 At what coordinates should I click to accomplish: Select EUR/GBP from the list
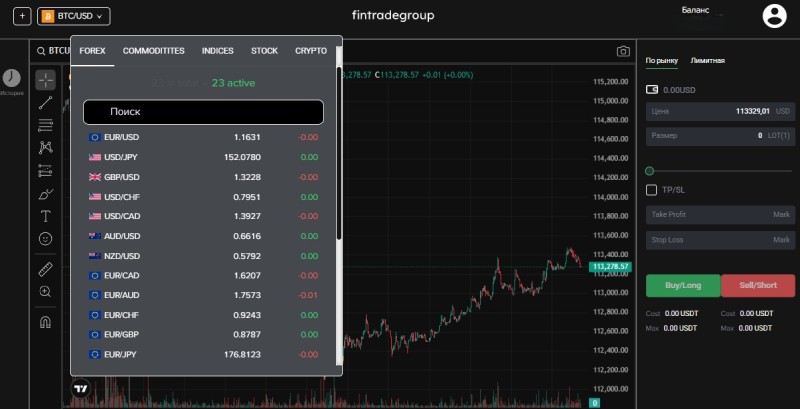pos(204,335)
